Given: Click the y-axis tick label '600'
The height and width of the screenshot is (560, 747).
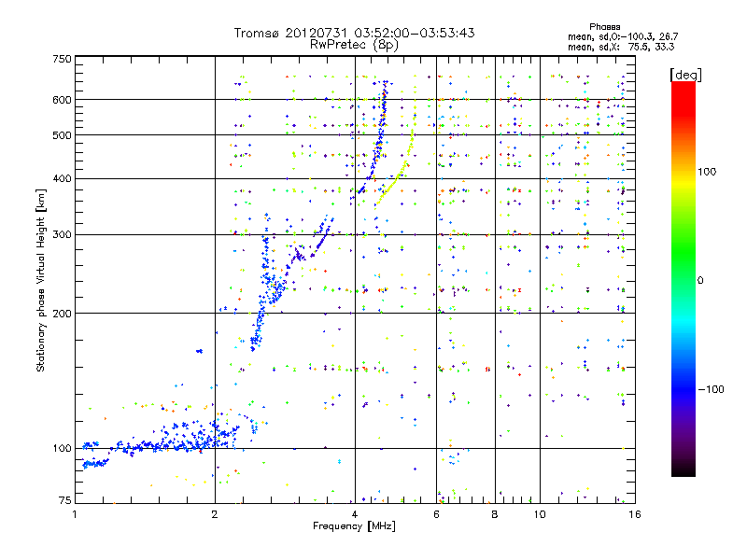Looking at the screenshot, I should (x=62, y=100).
